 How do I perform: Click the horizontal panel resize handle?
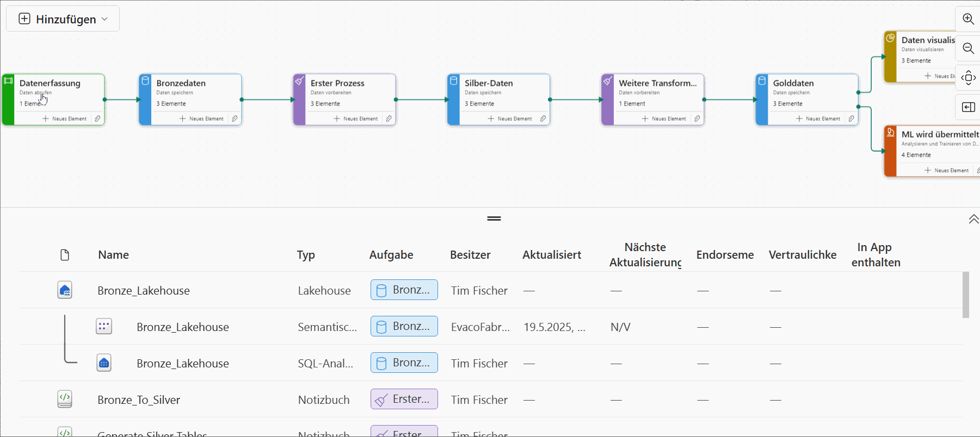pyautogui.click(x=494, y=218)
